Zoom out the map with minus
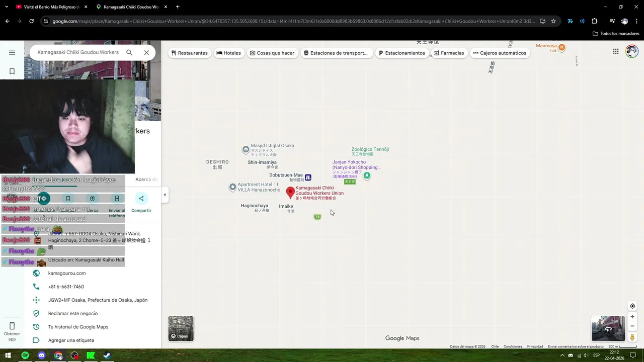 click(x=632, y=326)
